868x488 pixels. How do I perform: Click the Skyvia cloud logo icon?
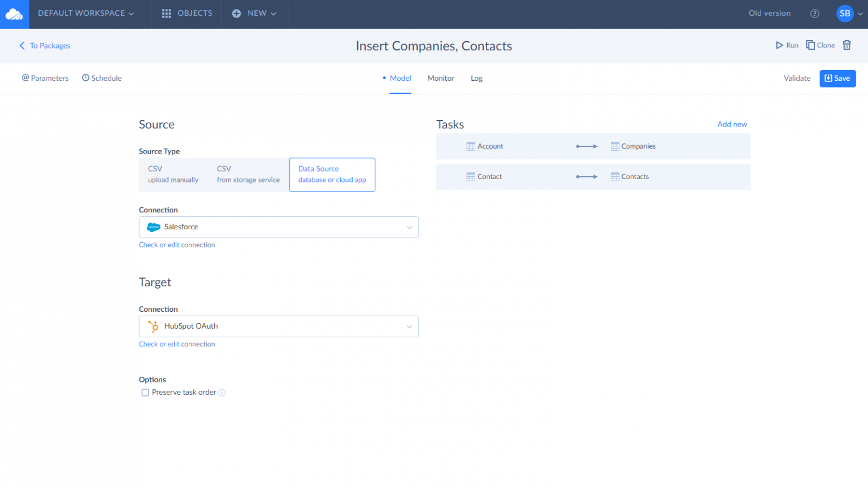pos(14,14)
